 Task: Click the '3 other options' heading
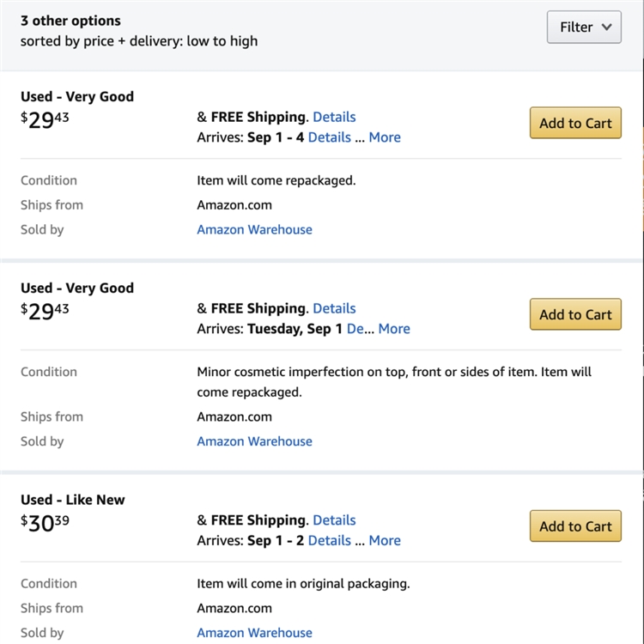(70, 21)
